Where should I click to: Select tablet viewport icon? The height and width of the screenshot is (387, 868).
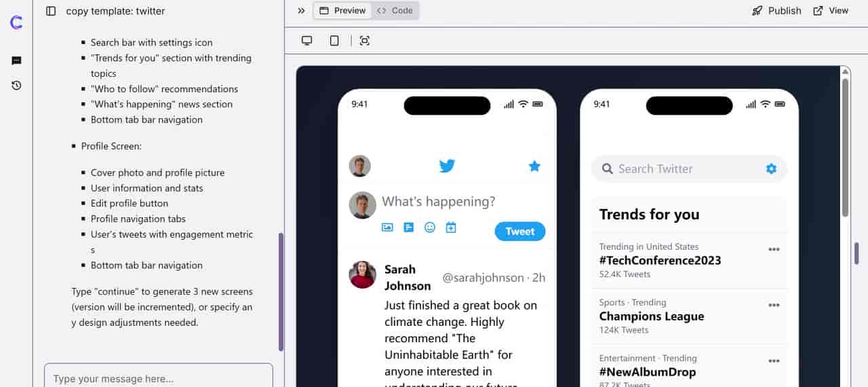[334, 41]
